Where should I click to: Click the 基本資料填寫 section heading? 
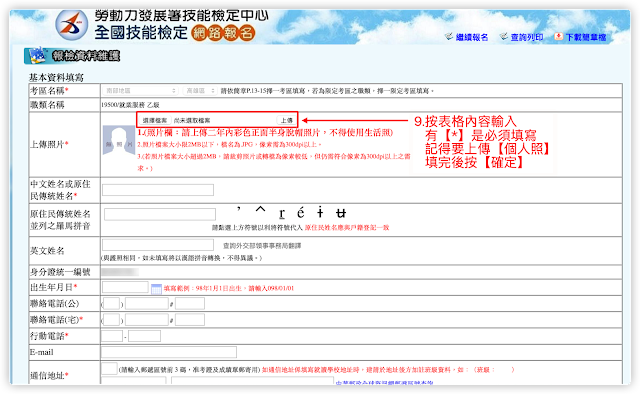pos(56,78)
